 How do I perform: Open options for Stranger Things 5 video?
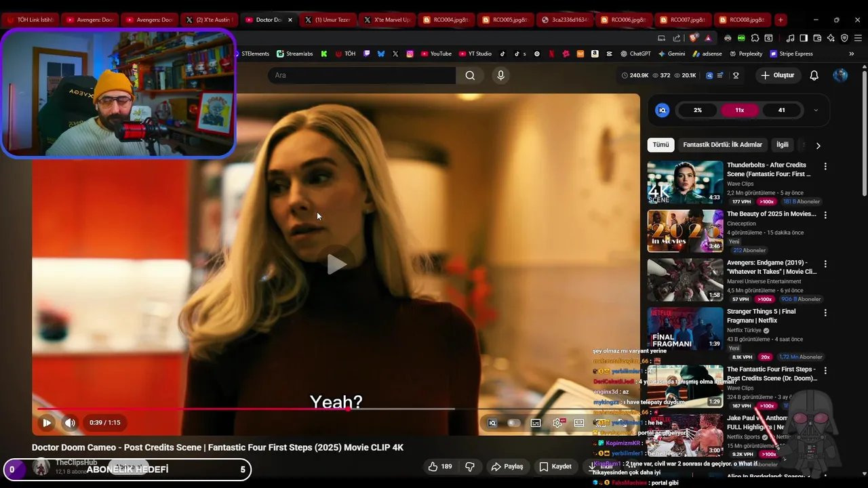(x=825, y=312)
